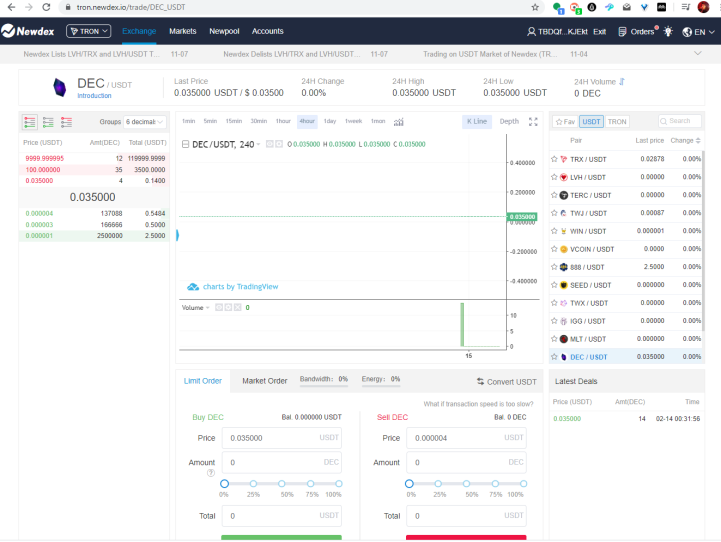
Task: Open Newdex Lists LVH/TRX announcement
Action: click(92, 54)
